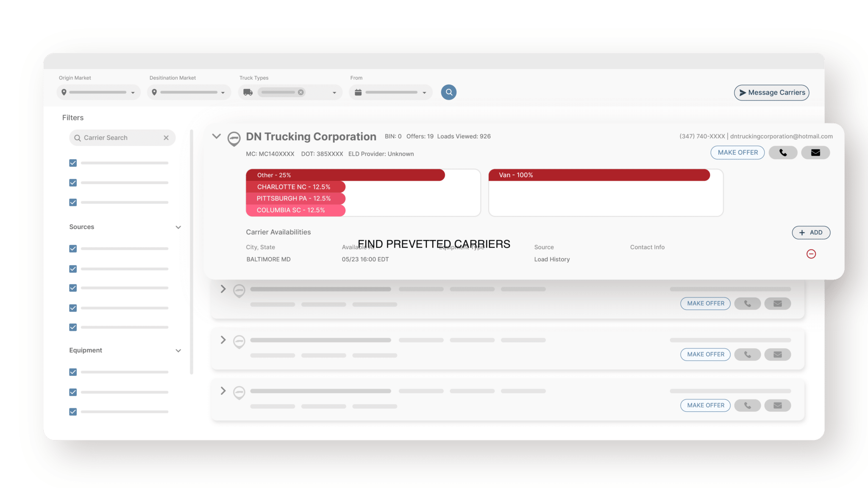Click the truck icon in Truck Types field
The height and width of the screenshot is (488, 868).
pyautogui.click(x=248, y=92)
